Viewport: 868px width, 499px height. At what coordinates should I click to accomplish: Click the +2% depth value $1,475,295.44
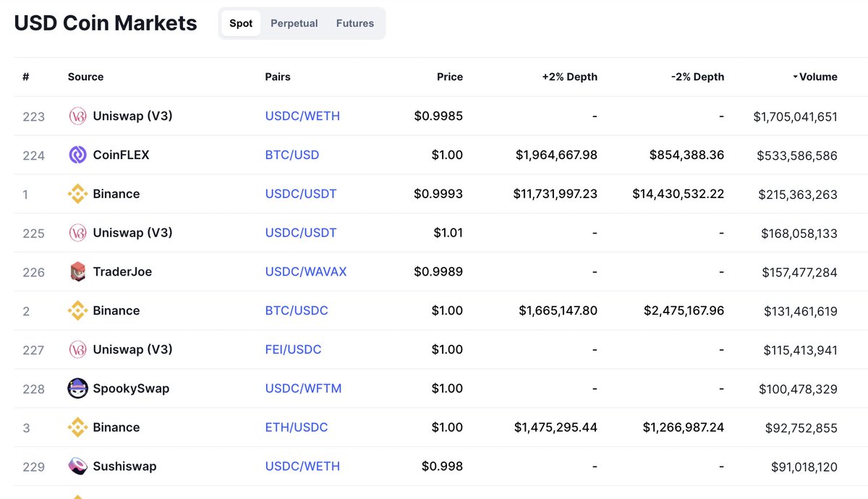pos(556,427)
